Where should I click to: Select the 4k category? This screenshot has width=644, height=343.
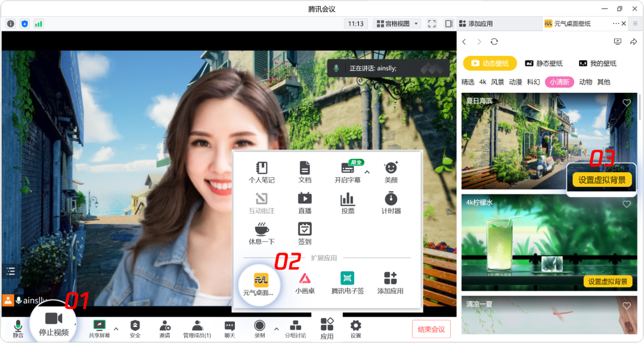click(482, 82)
